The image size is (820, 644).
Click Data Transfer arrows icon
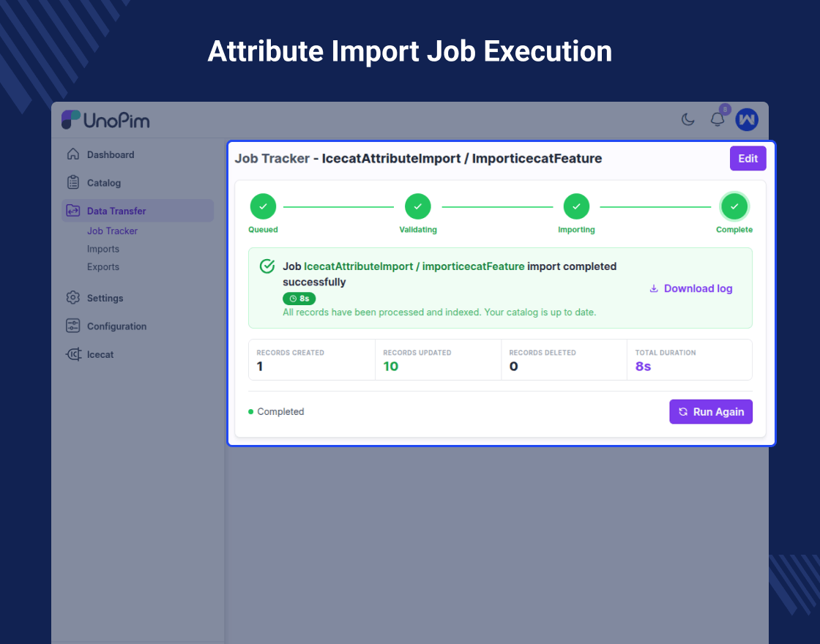[73, 211]
